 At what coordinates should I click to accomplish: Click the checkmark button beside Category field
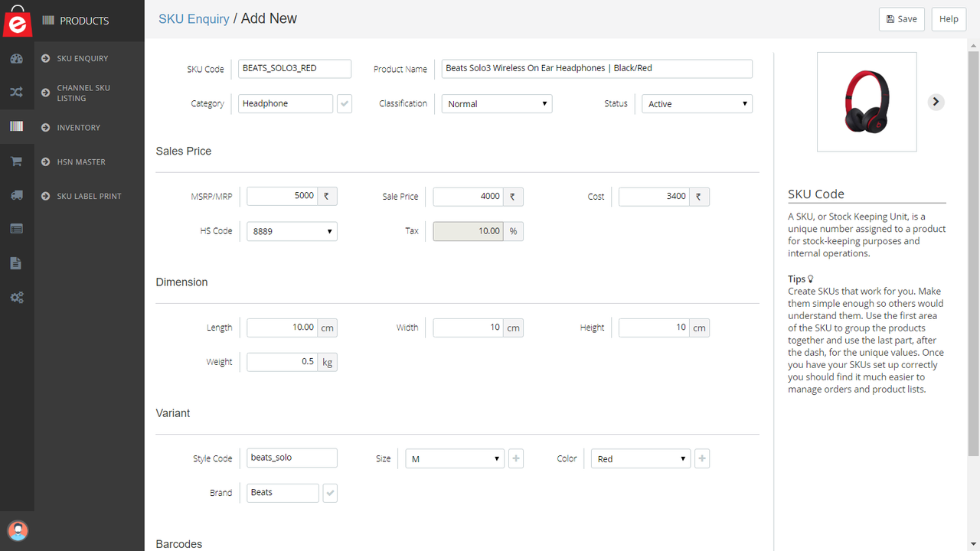[x=345, y=103]
